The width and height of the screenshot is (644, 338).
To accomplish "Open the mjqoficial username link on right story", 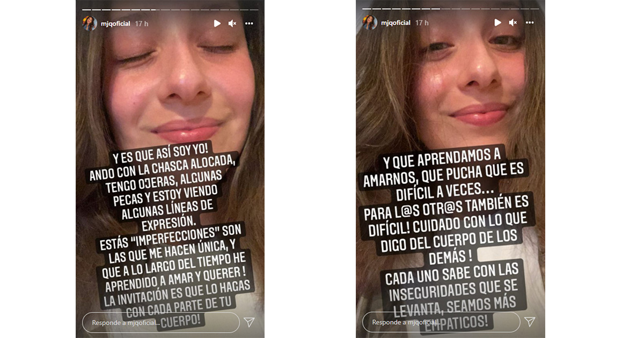I will click(396, 23).
